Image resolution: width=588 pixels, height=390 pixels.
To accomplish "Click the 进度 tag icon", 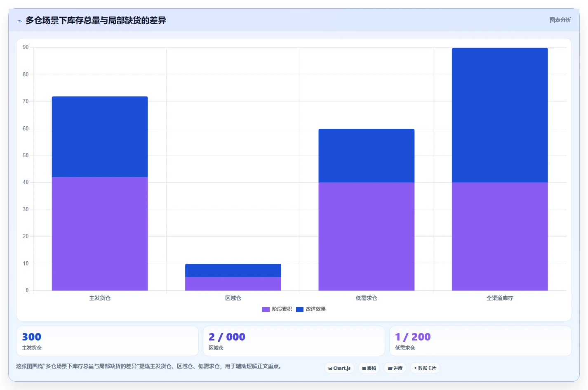I will (390, 368).
